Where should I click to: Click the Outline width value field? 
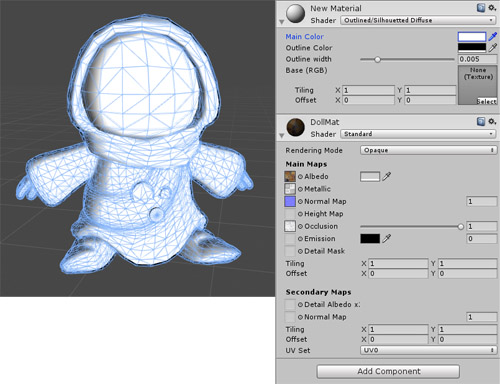click(x=478, y=59)
